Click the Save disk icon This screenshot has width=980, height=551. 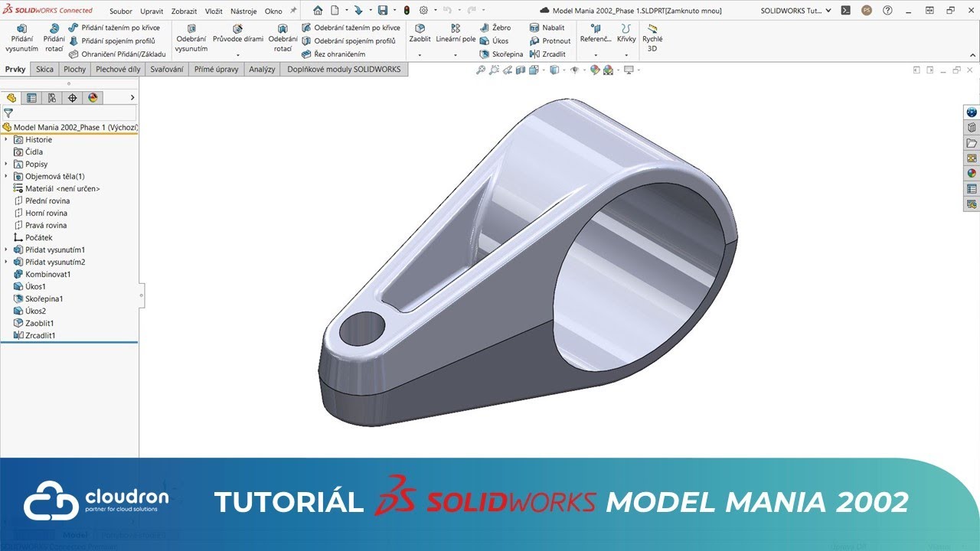[382, 11]
